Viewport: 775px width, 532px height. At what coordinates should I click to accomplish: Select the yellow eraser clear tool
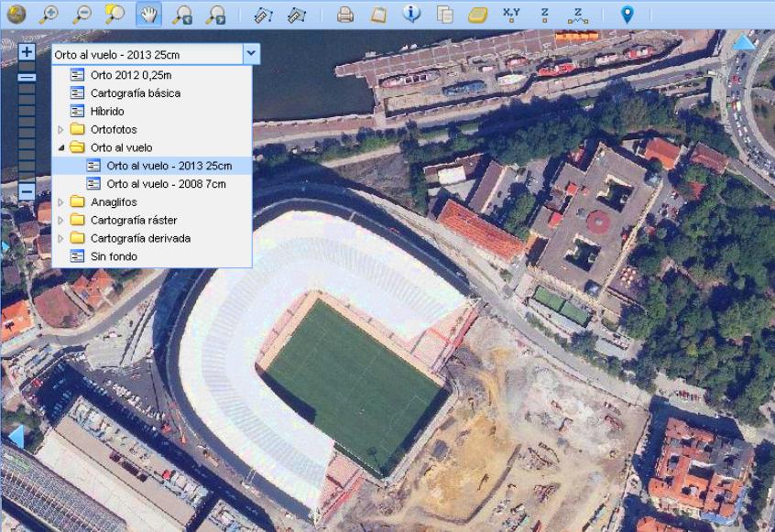(x=478, y=14)
